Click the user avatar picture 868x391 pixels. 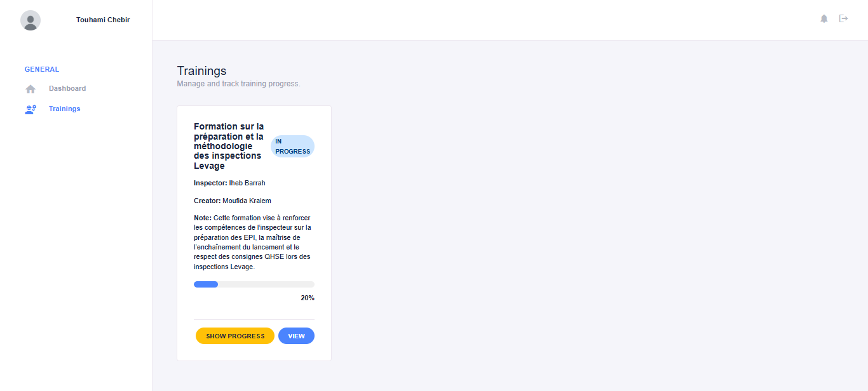31,20
